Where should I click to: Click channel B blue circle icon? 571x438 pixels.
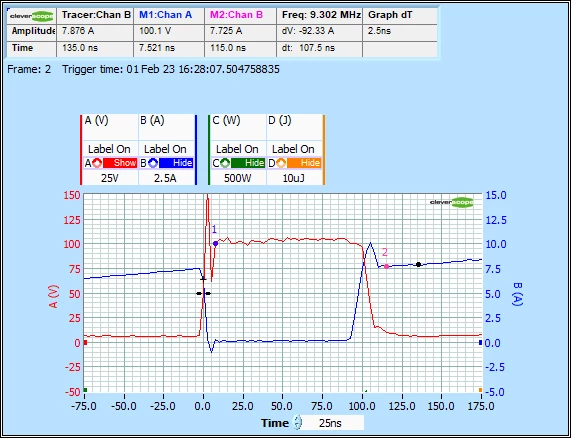[153, 163]
